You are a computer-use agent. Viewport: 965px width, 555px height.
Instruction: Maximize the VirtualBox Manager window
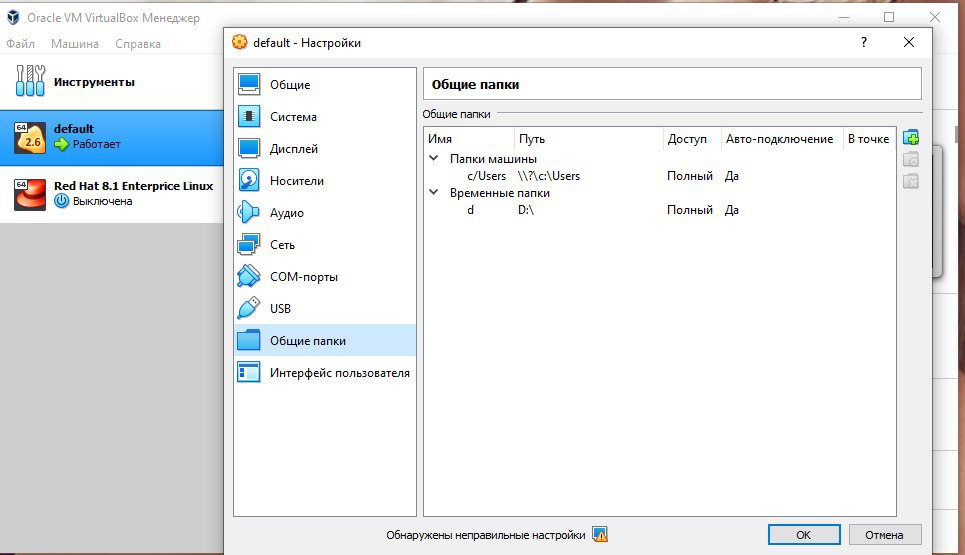pyautogui.click(x=889, y=17)
